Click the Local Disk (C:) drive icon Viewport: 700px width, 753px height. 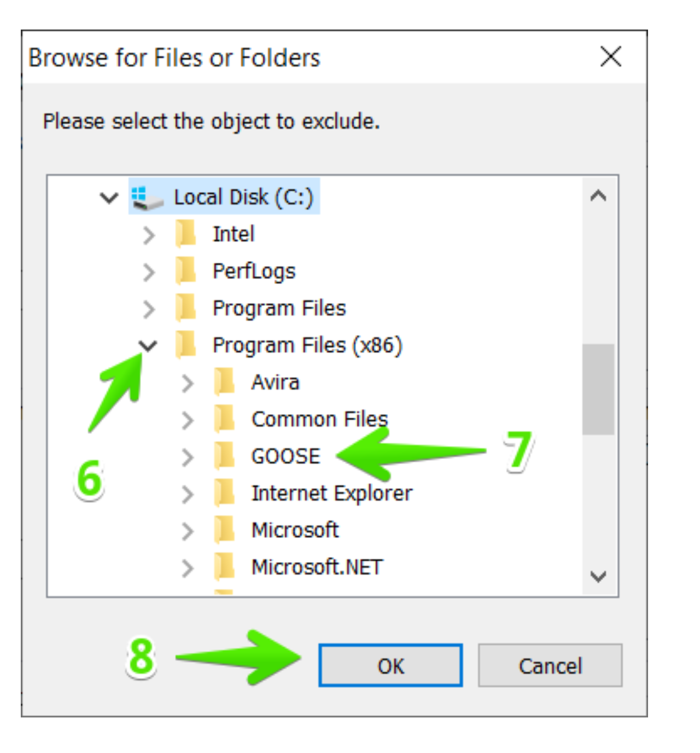tap(147, 198)
